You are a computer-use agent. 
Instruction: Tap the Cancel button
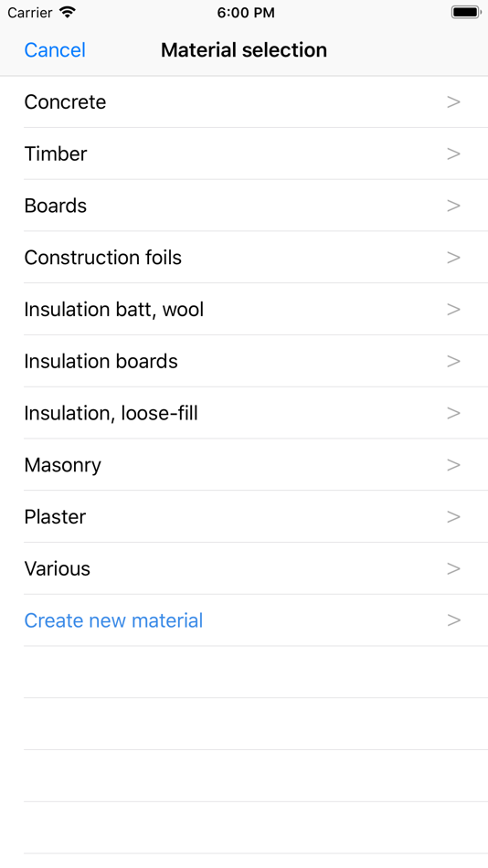pyautogui.click(x=55, y=50)
